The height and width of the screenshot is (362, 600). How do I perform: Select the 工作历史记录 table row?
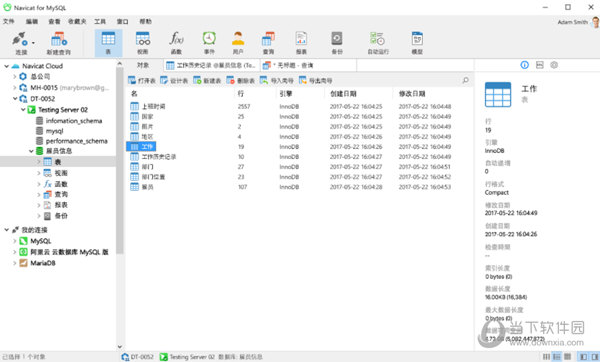tap(153, 157)
